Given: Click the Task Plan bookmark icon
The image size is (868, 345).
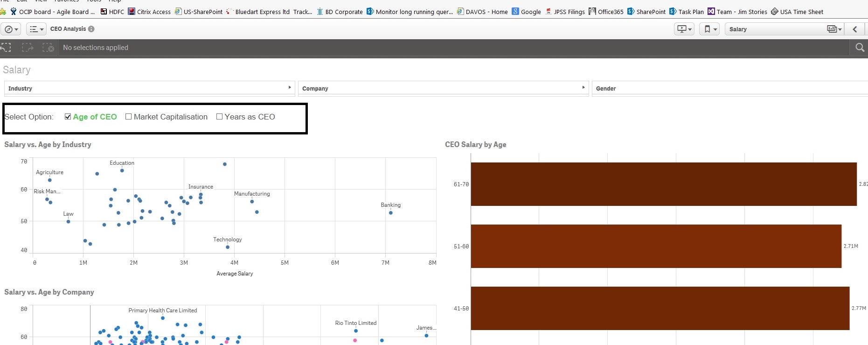Looking at the screenshot, I should (x=673, y=11).
